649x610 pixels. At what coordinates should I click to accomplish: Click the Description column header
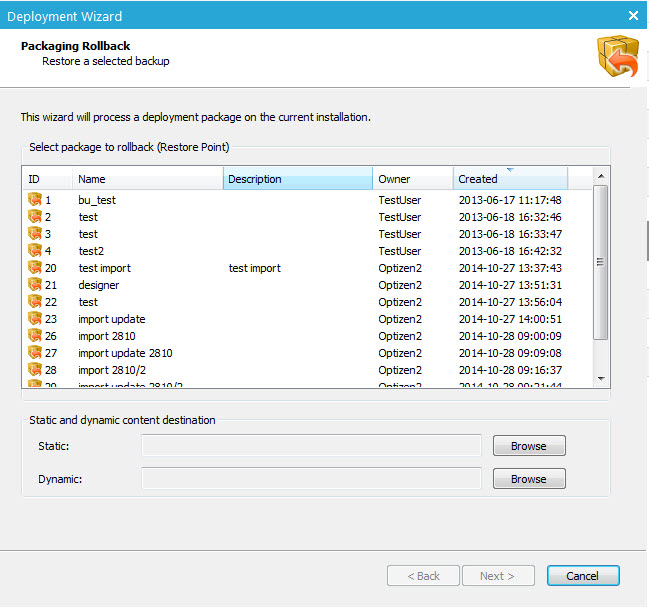(297, 179)
